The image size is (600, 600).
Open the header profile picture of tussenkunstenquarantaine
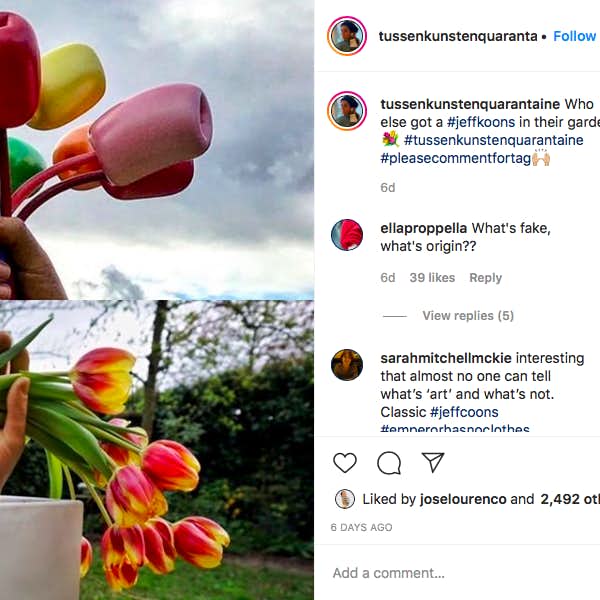coord(347,36)
